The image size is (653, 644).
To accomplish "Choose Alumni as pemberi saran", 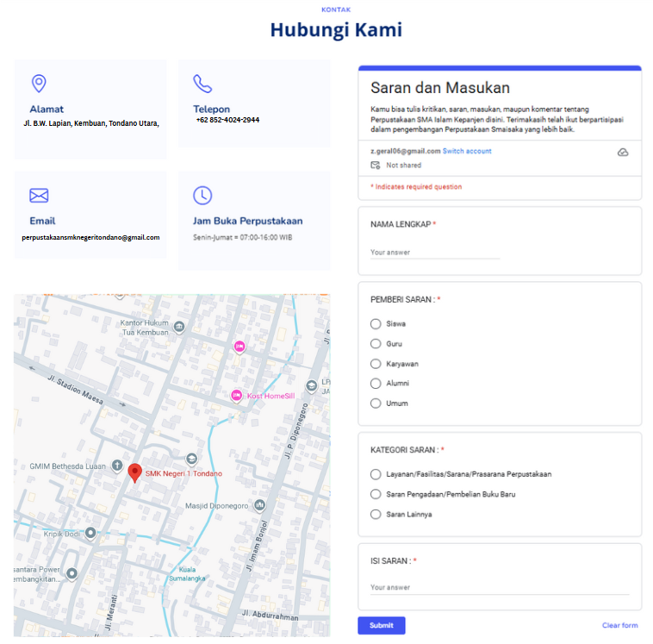I will tap(376, 384).
